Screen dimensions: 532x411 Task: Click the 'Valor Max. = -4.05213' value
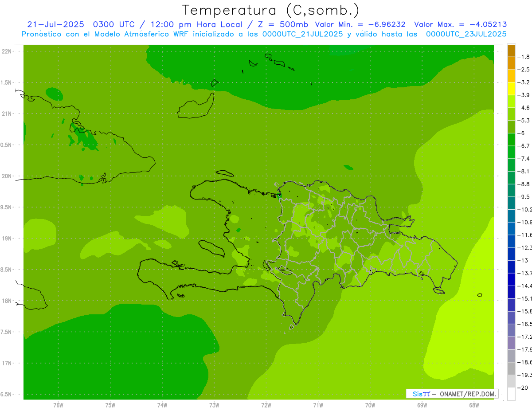tap(460, 24)
